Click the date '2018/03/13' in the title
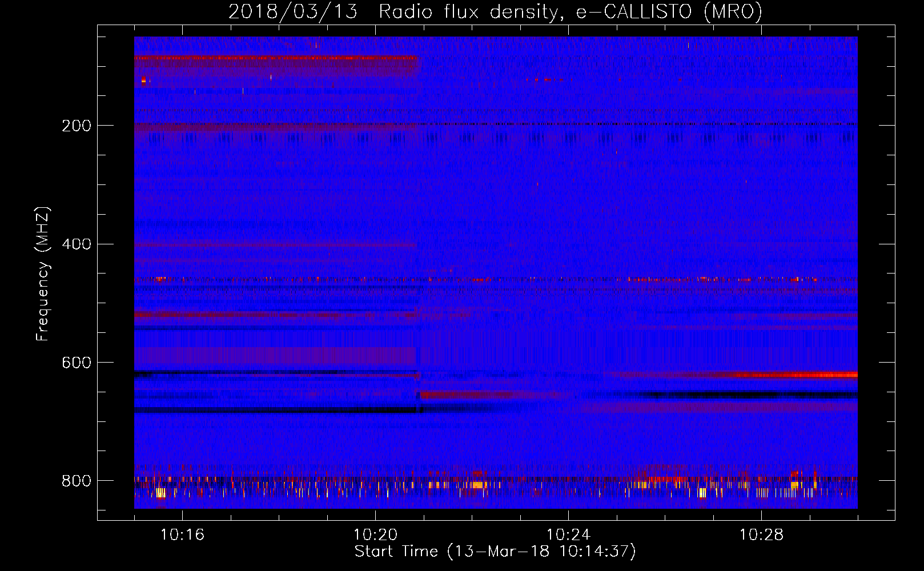This screenshot has width=924, height=571. point(292,12)
